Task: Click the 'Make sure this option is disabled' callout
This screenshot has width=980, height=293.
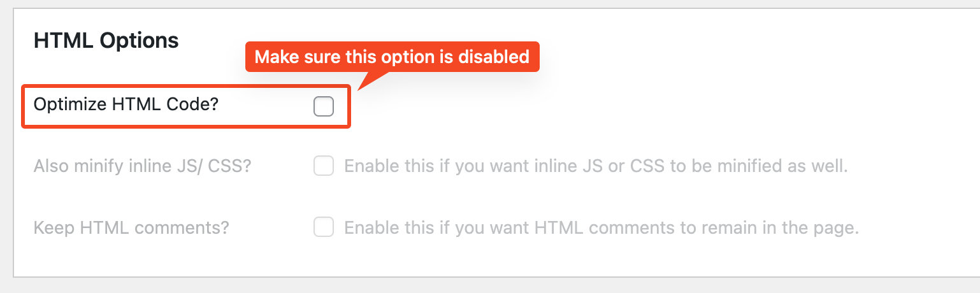Action: pyautogui.click(x=392, y=57)
